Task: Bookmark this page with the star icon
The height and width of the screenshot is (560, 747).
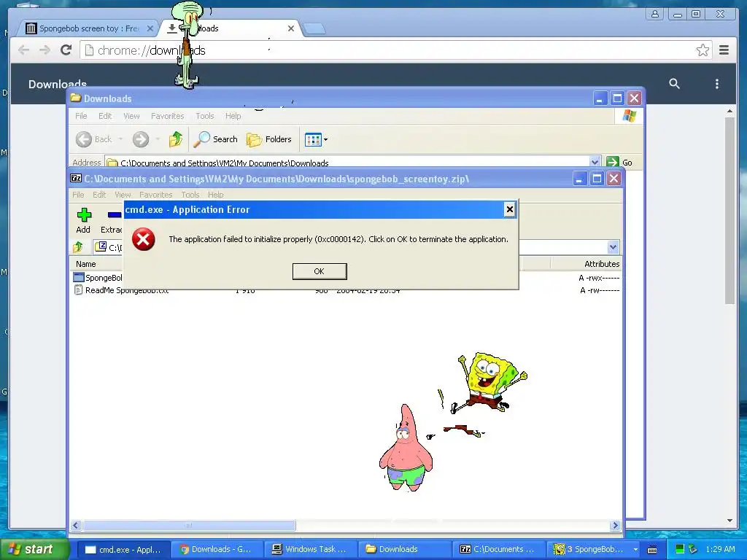Action: pos(703,50)
